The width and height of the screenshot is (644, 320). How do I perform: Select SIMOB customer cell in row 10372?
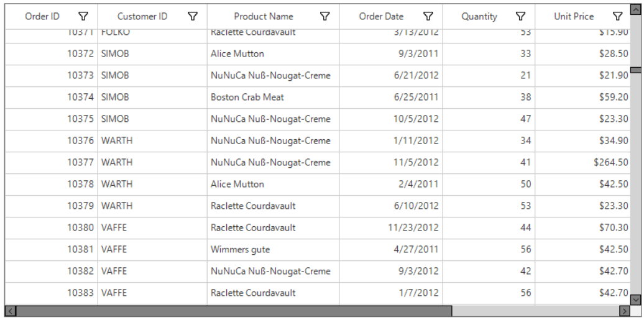click(152, 54)
